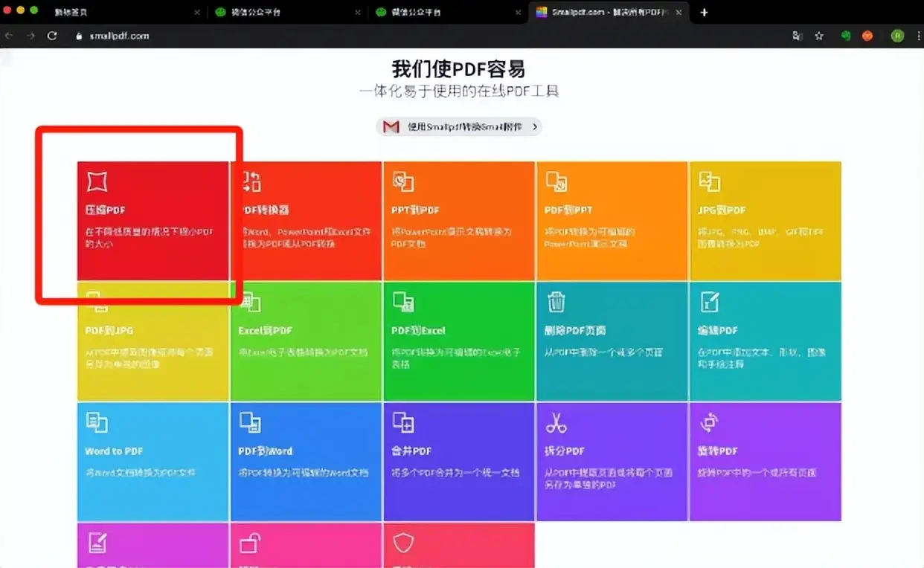The height and width of the screenshot is (568, 924).
Task: Click description 从PDF中删除一个或多个页面
Action: (x=603, y=352)
